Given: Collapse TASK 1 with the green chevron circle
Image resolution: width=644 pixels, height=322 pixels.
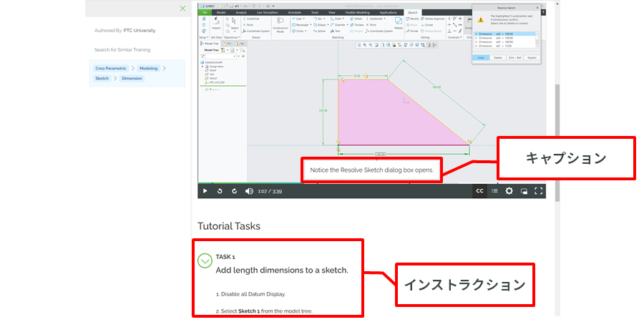Looking at the screenshot, I should 205,261.
